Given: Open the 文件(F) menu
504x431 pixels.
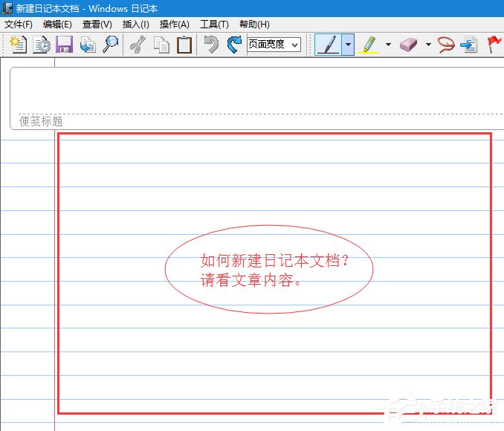Looking at the screenshot, I should pos(19,25).
